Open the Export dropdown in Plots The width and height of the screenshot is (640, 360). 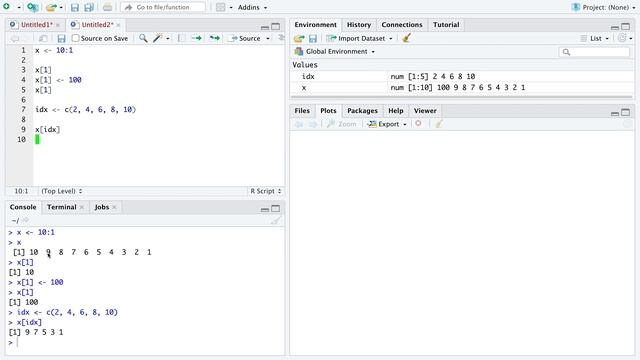(x=387, y=124)
